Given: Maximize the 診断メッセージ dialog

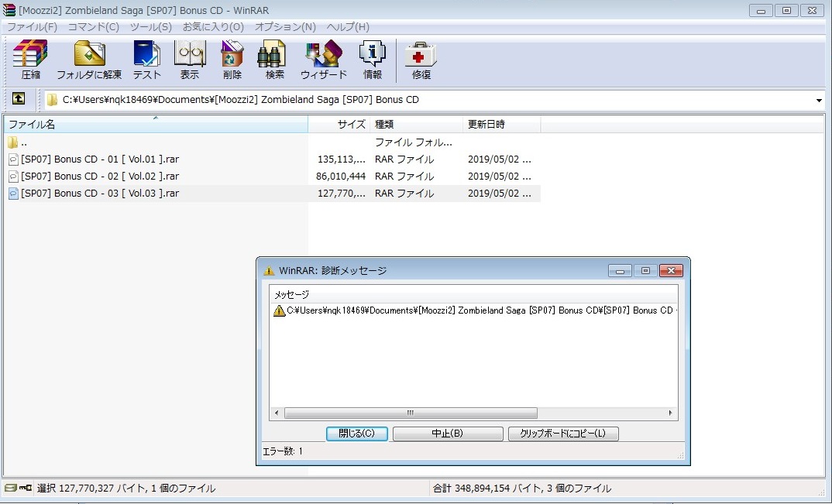Looking at the screenshot, I should (x=645, y=271).
